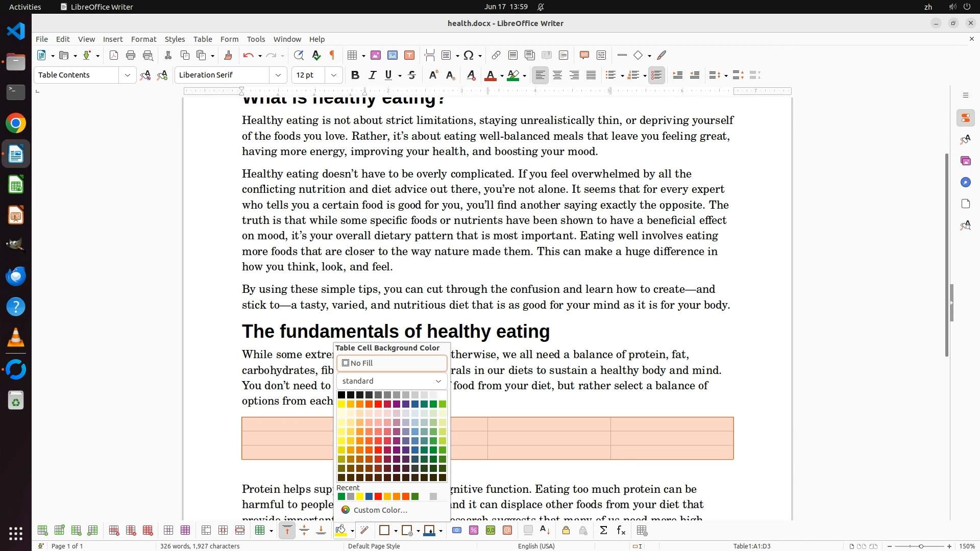Viewport: 980px width, 551px height.
Task: Click the Clone Formatting paintbrush icon
Action: (228, 56)
